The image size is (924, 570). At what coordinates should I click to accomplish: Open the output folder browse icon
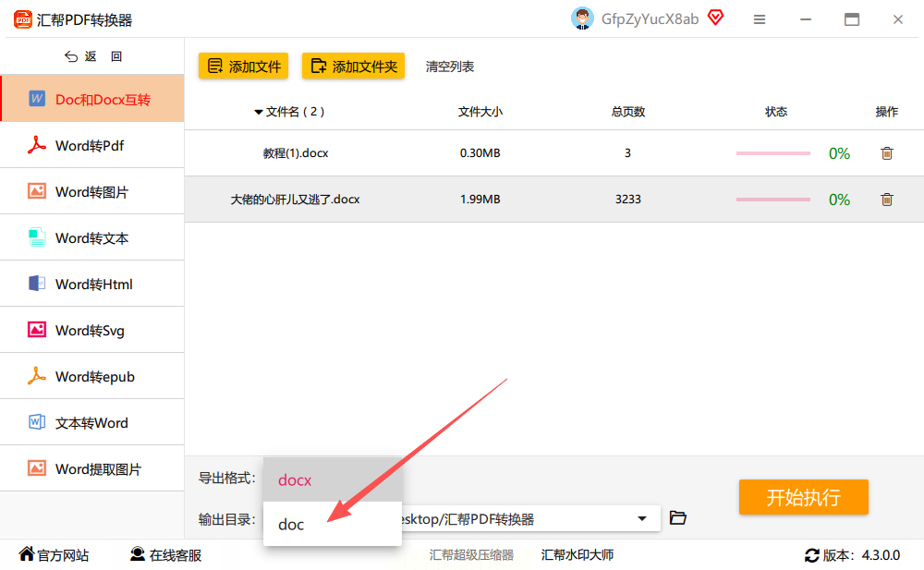point(678,518)
